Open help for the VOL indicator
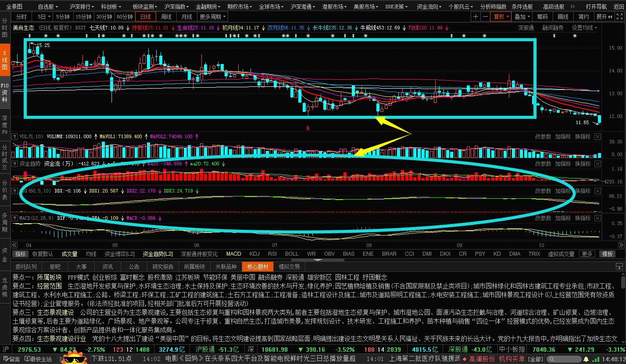 (15, 136)
